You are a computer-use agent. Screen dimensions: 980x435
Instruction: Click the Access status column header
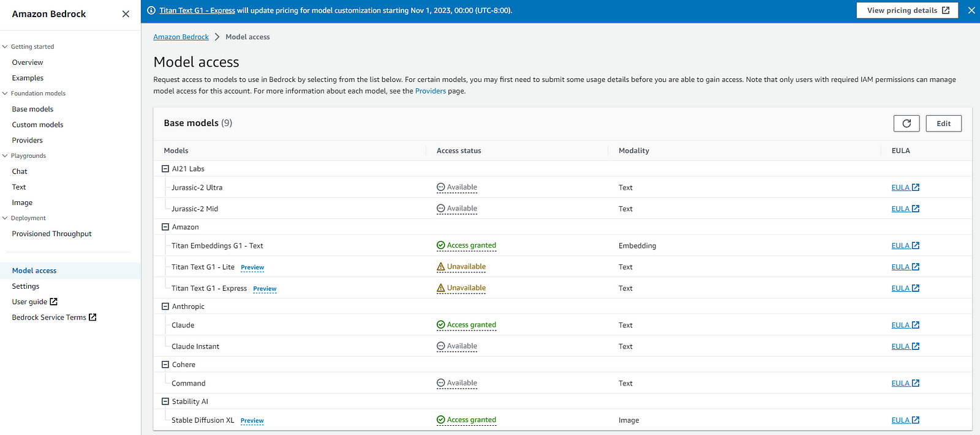click(459, 151)
